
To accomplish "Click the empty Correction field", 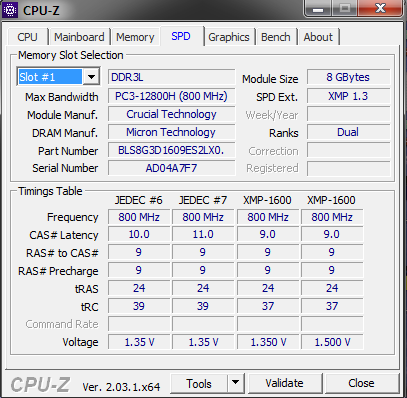I will [348, 150].
